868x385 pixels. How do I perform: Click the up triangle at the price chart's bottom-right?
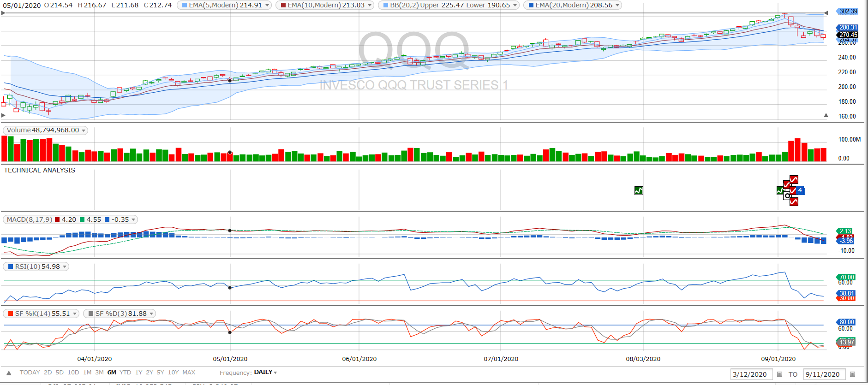pyautogui.click(x=826, y=115)
